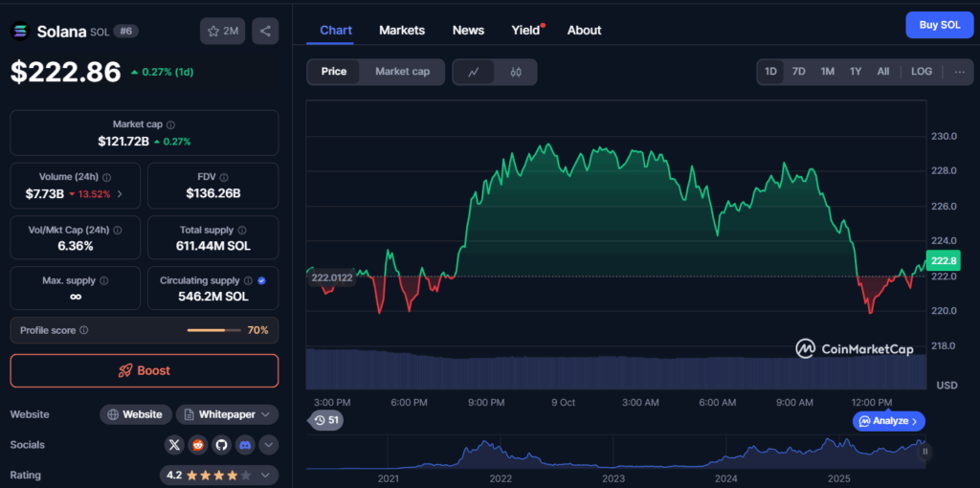Click the share icon next to Solana
980x488 pixels.
tap(265, 31)
